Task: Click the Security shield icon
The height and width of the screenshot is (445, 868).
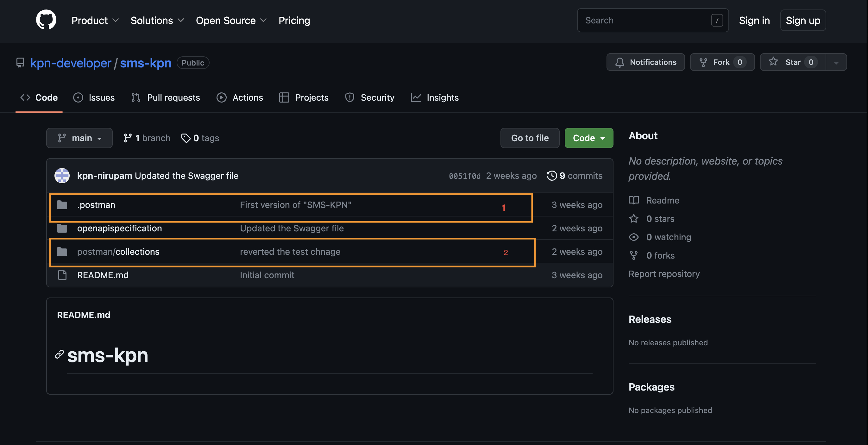Action: [349, 98]
